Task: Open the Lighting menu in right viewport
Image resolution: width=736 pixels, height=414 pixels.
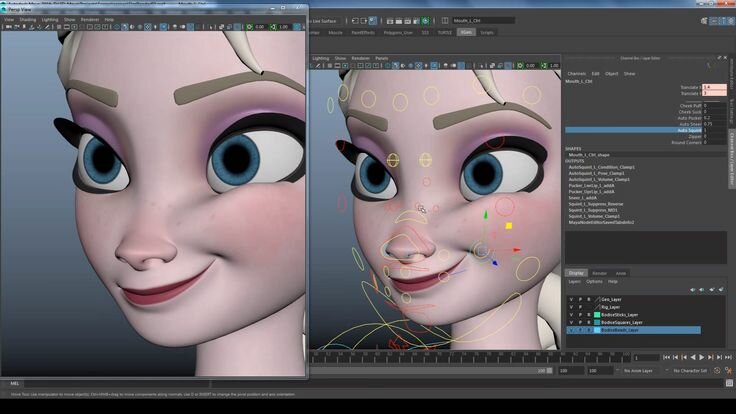Action: click(321, 58)
